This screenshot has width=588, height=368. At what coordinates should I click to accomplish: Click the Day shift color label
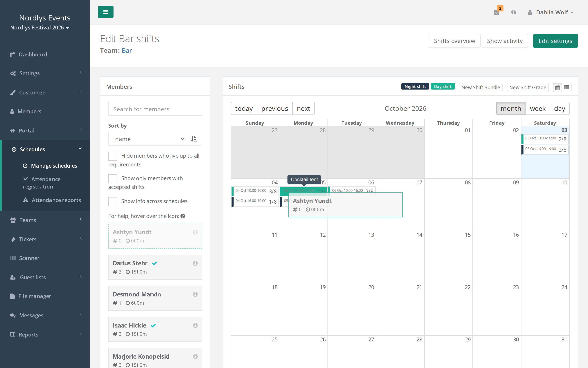[443, 86]
